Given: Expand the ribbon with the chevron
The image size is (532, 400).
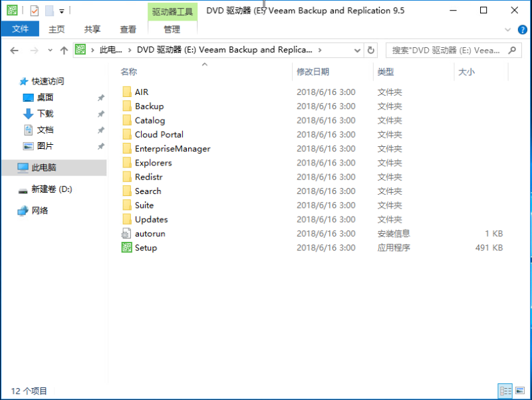Looking at the screenshot, I should (507, 30).
